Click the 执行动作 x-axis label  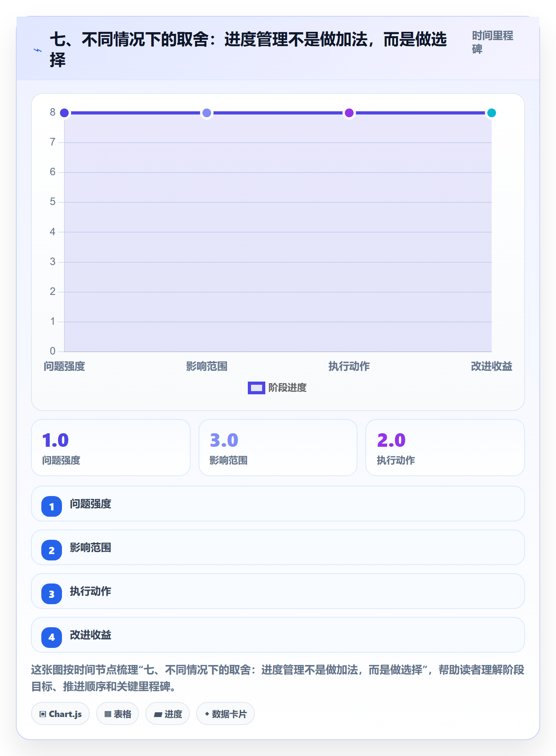coord(349,366)
